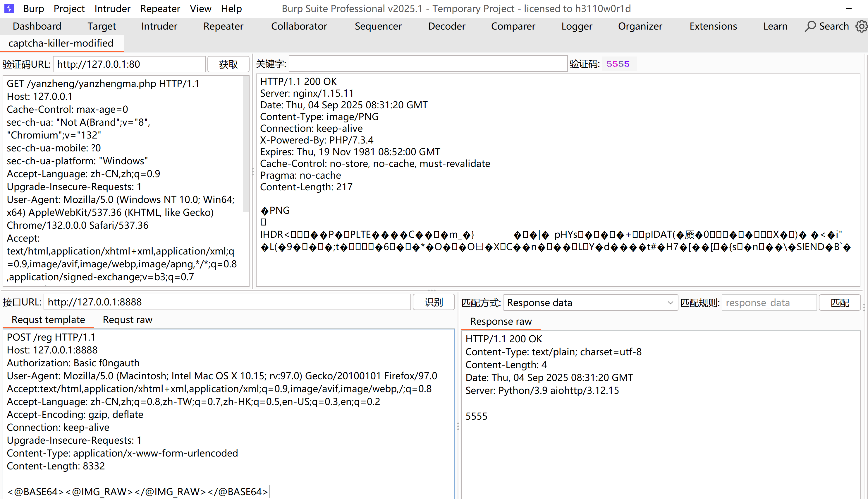Open the Repeater menu in menu bar

point(160,8)
